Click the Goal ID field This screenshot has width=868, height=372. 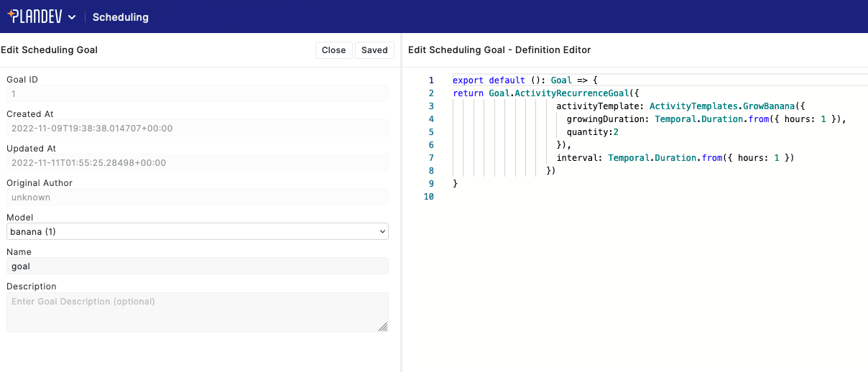click(198, 93)
